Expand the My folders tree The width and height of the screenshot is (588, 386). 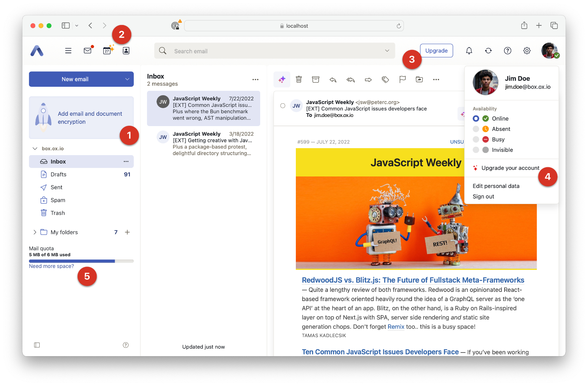tap(35, 232)
